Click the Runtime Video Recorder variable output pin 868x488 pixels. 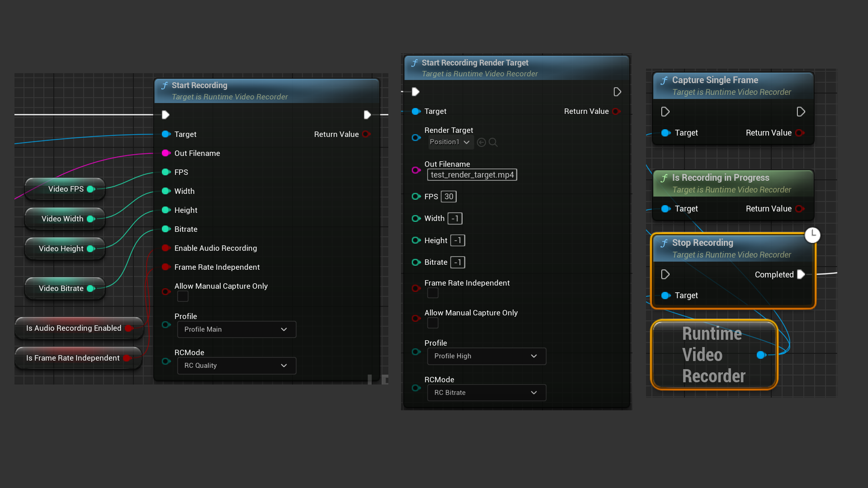(761, 355)
